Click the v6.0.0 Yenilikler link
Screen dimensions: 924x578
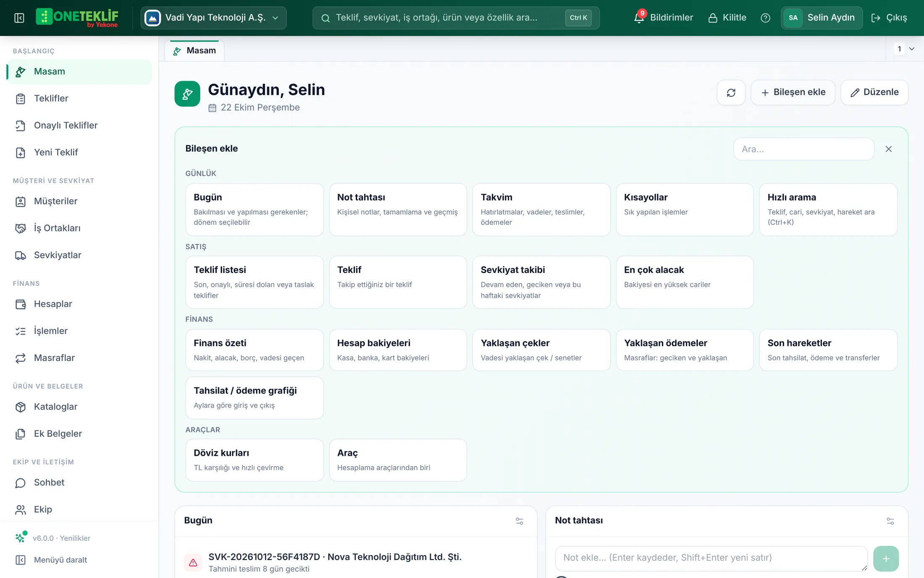click(x=61, y=538)
